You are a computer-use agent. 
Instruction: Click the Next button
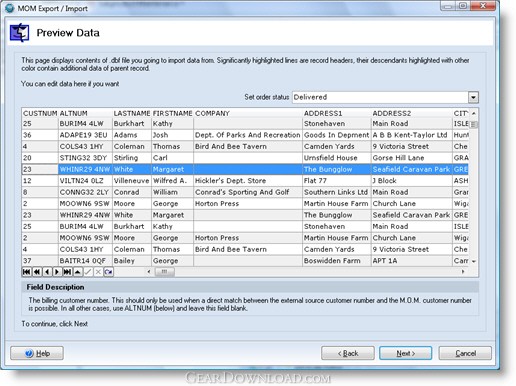(405, 353)
